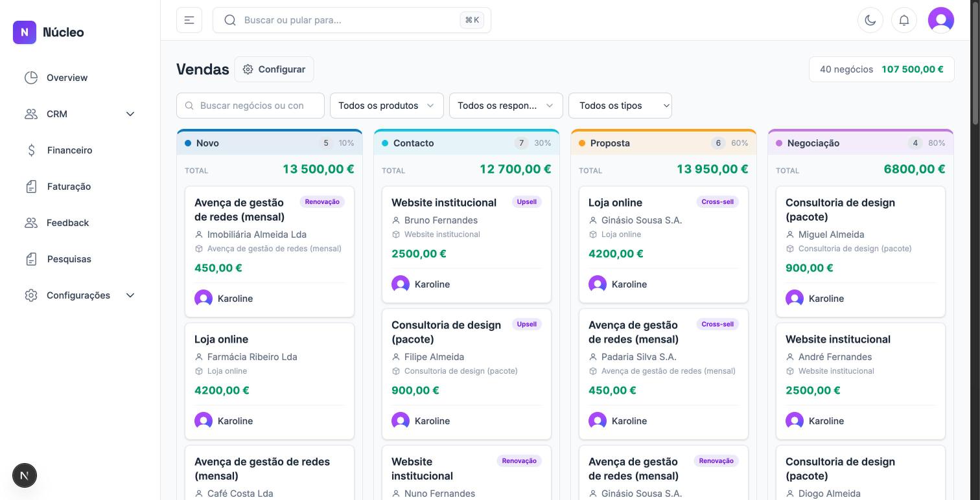Click Karoline avatar on Miguel Almeida card
The image size is (980, 500).
tap(795, 299)
